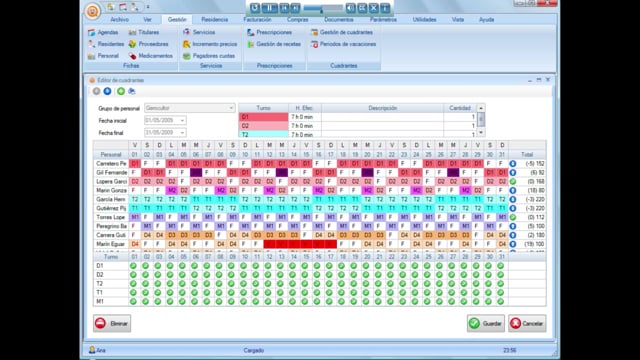Click the player overlay progress slider
640x360 pixels.
tap(323, 8)
